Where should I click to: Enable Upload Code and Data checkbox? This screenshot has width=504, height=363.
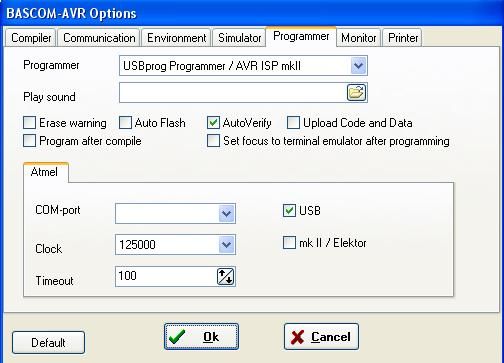point(293,123)
